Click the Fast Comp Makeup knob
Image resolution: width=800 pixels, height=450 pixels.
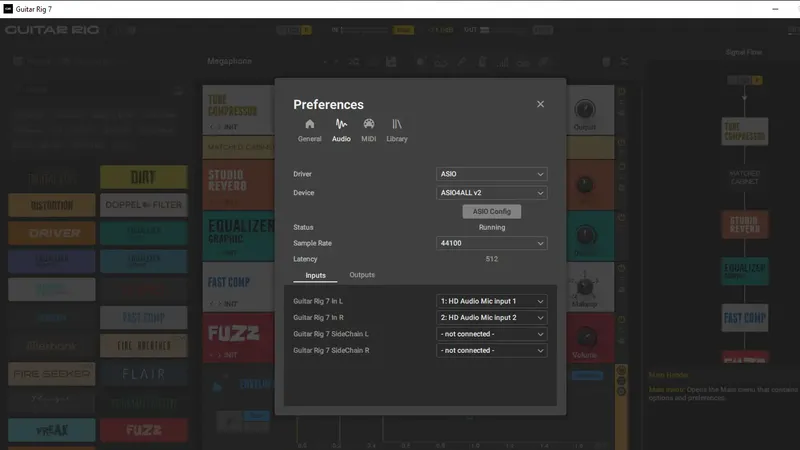pos(585,287)
